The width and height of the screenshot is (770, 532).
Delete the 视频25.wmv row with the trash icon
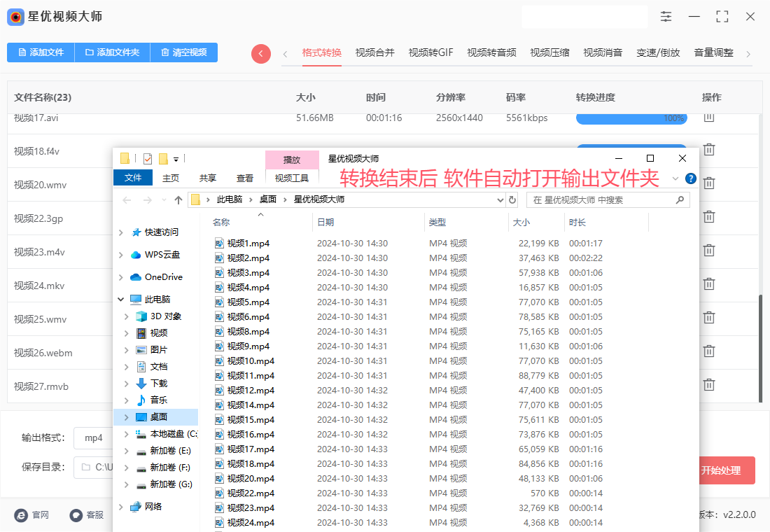(708, 317)
